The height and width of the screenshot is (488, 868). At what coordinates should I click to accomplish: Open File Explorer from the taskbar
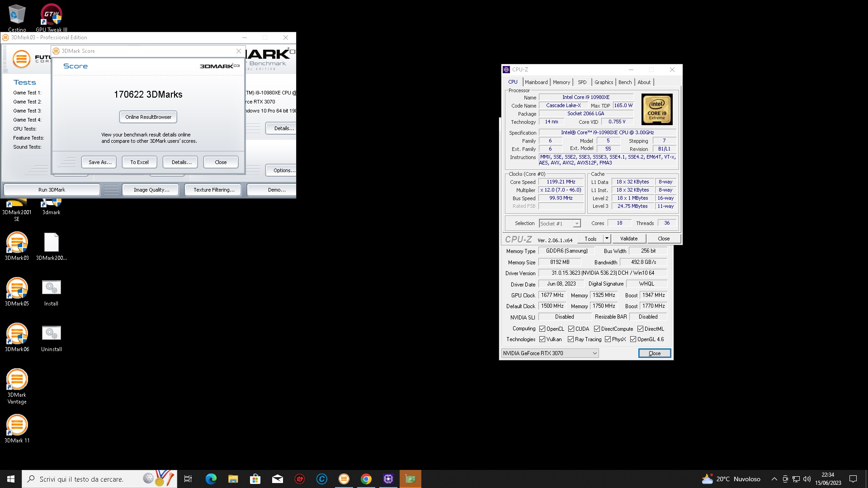233,479
